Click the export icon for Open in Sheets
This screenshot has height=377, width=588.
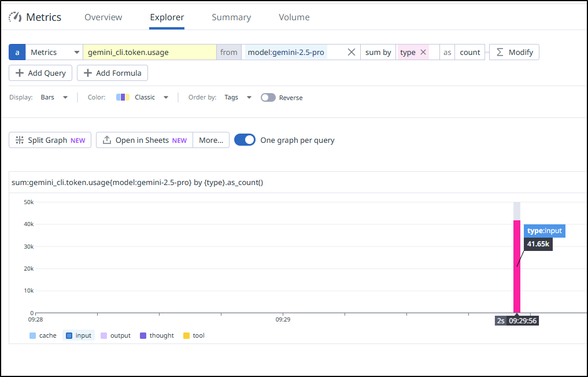tap(107, 140)
